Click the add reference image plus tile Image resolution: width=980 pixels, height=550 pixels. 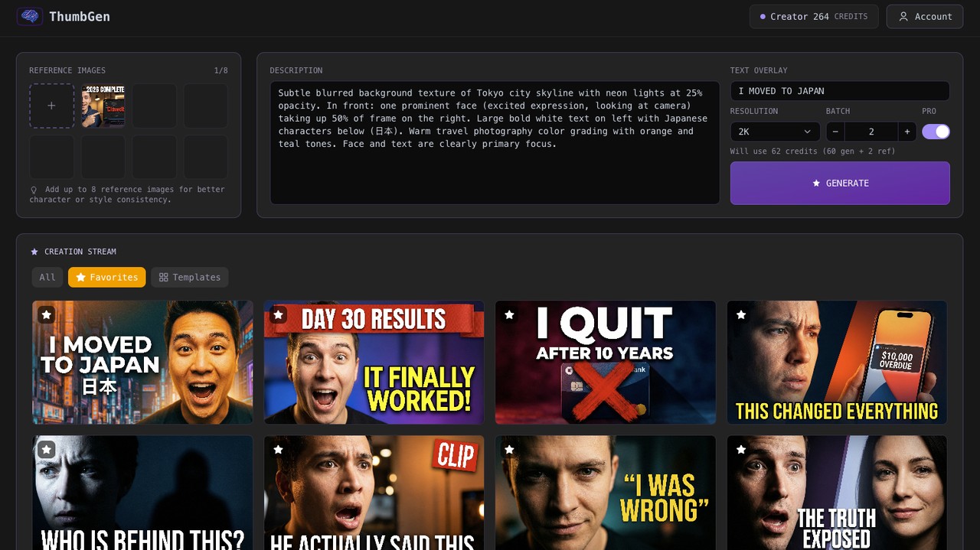(x=51, y=105)
